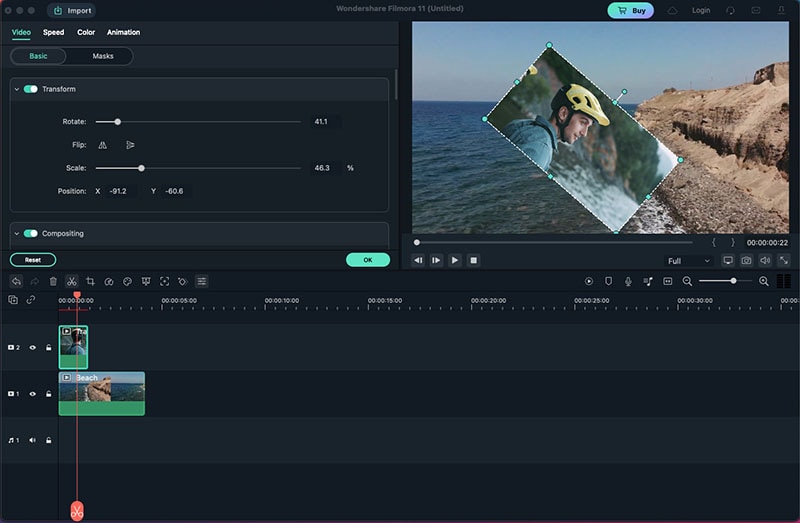Add a marker with the shield icon
The image size is (800, 523).
point(608,281)
